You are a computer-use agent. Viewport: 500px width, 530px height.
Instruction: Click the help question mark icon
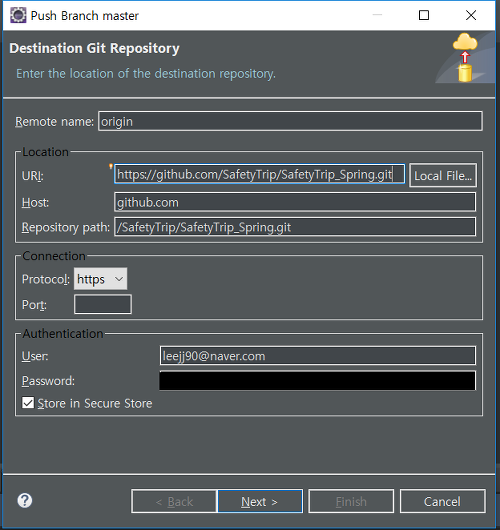pyautogui.click(x=25, y=501)
